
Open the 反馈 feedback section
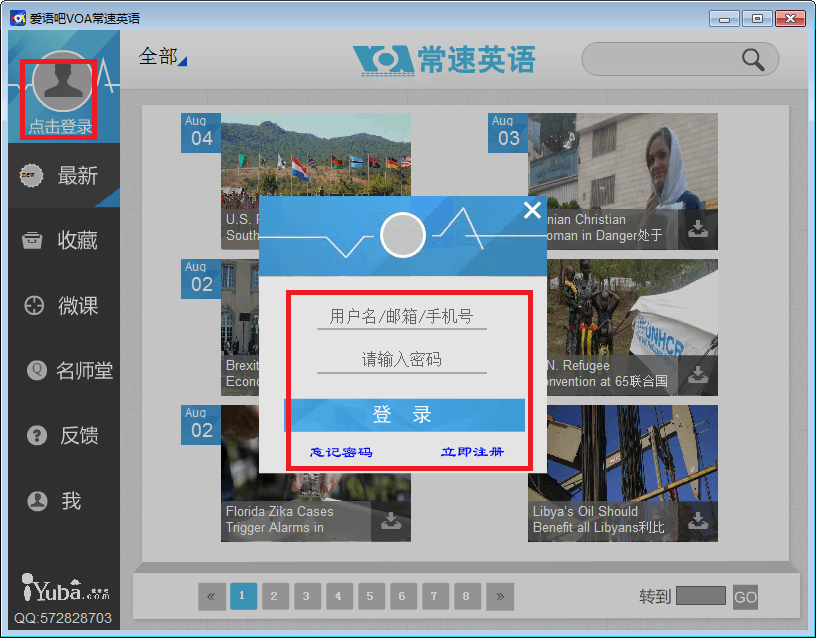(x=64, y=436)
